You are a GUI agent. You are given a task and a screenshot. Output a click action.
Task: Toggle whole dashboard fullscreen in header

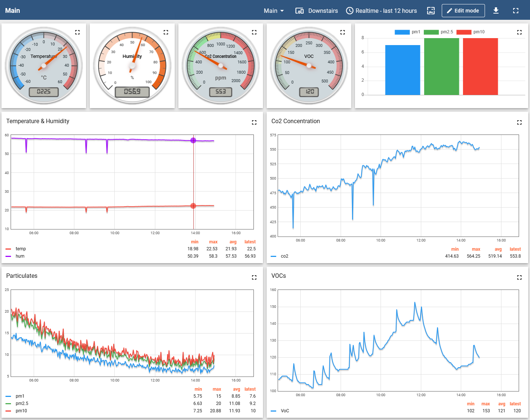point(516,11)
